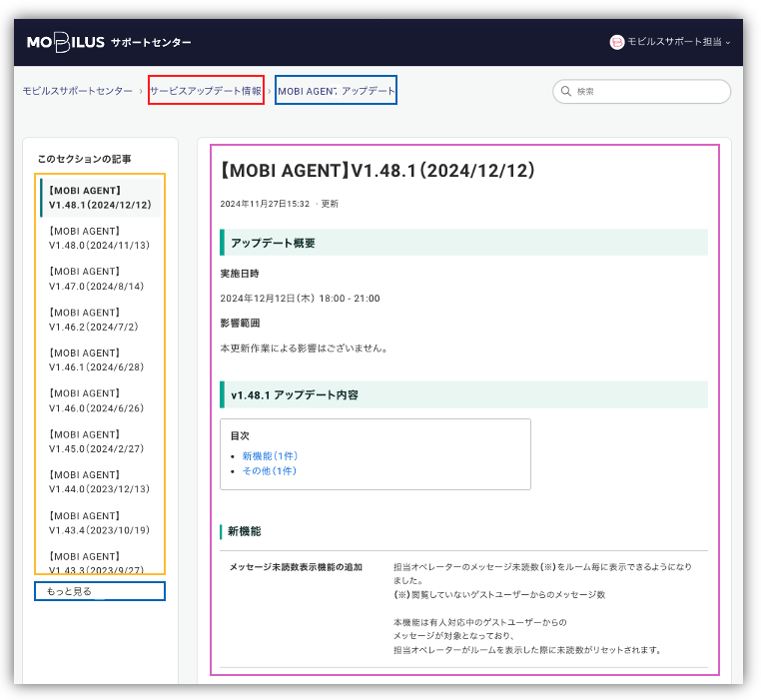761x700 pixels.
Task: Focus the 検索 search field
Action: pyautogui.click(x=641, y=91)
